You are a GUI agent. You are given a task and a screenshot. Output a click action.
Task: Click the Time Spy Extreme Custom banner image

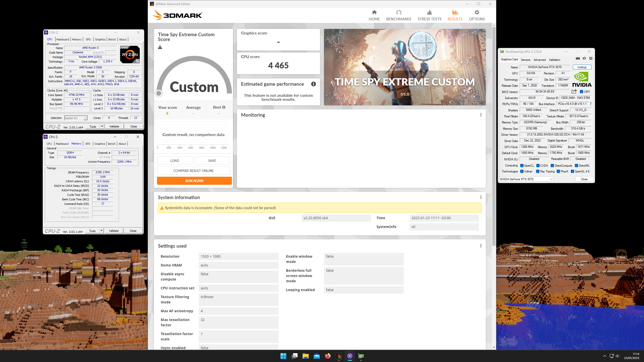point(405,67)
